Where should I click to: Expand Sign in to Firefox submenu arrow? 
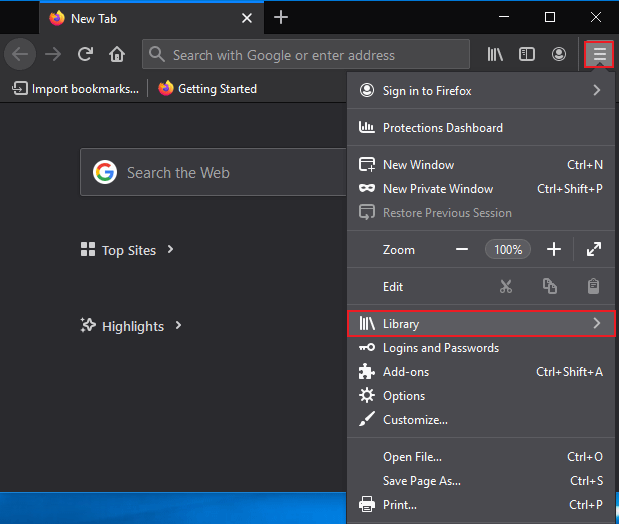point(597,90)
